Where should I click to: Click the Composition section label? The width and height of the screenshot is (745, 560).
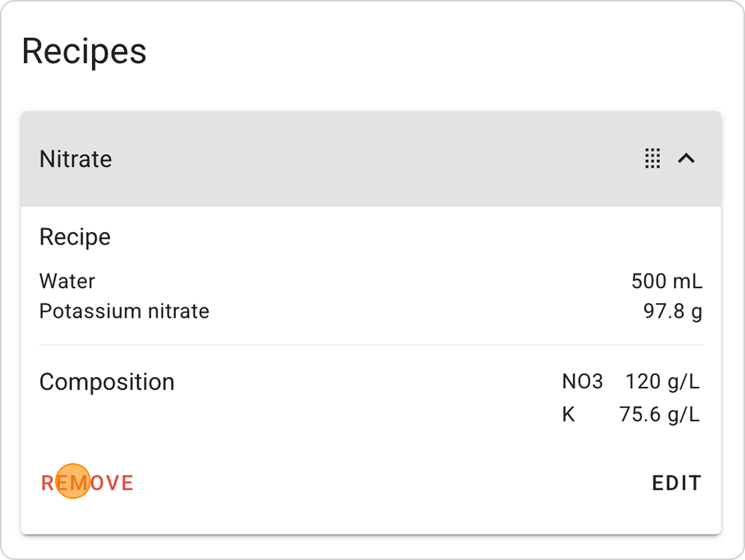coord(107,382)
